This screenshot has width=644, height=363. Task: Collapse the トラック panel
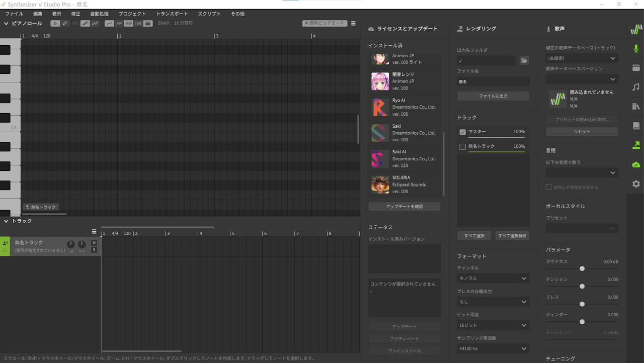click(6, 221)
